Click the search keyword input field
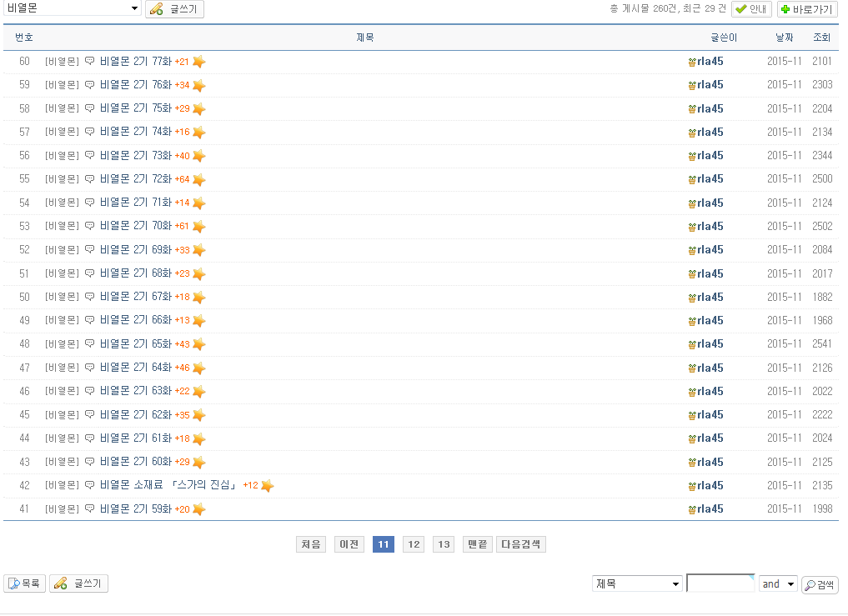 pyautogui.click(x=720, y=583)
